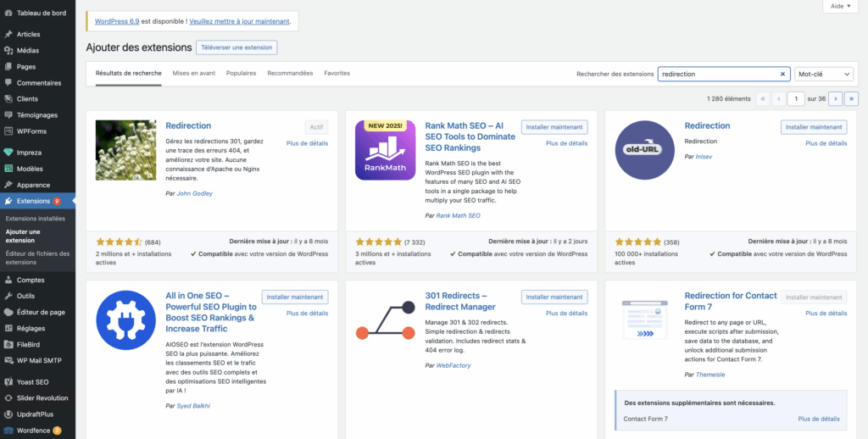This screenshot has width=868, height=439.
Task: Install Rank Math SEO now
Action: tap(554, 127)
